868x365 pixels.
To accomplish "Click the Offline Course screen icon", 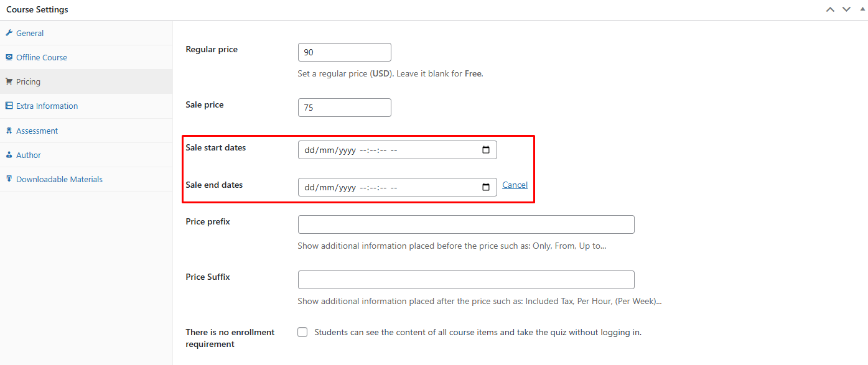I will (x=9, y=57).
